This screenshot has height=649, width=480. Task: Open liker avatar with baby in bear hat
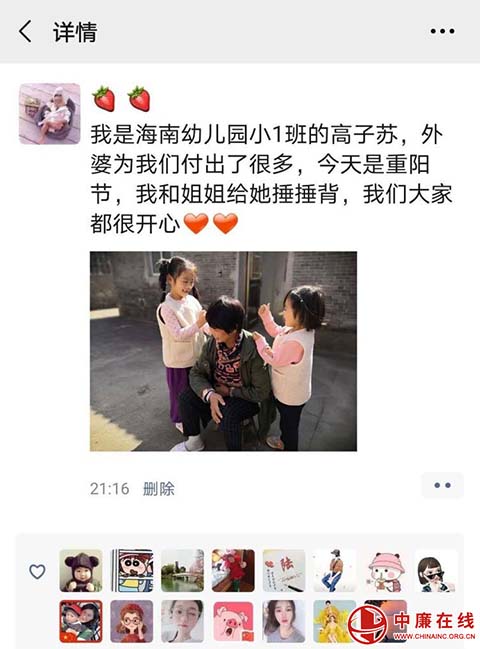tap(81, 570)
